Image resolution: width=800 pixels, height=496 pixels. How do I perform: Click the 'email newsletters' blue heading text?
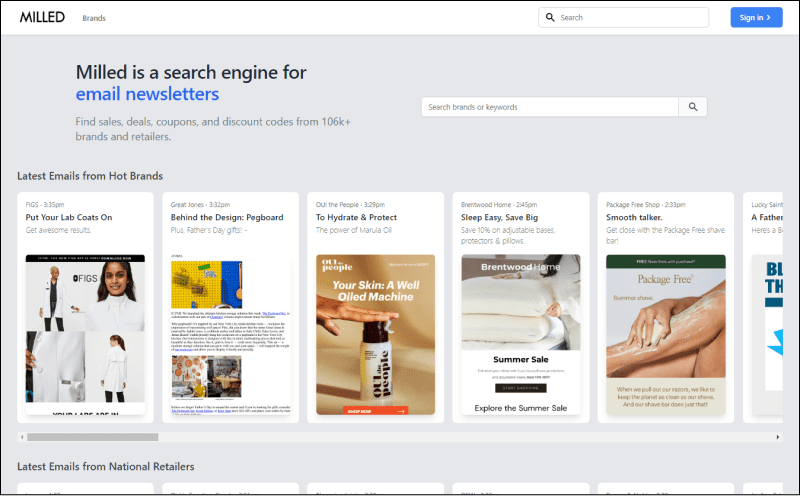pyautogui.click(x=147, y=94)
